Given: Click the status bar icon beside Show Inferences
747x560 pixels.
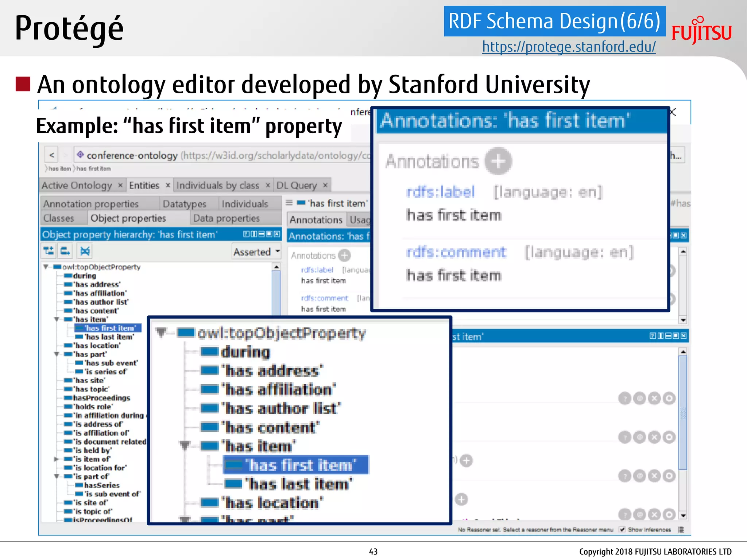Looking at the screenshot, I should (x=681, y=529).
